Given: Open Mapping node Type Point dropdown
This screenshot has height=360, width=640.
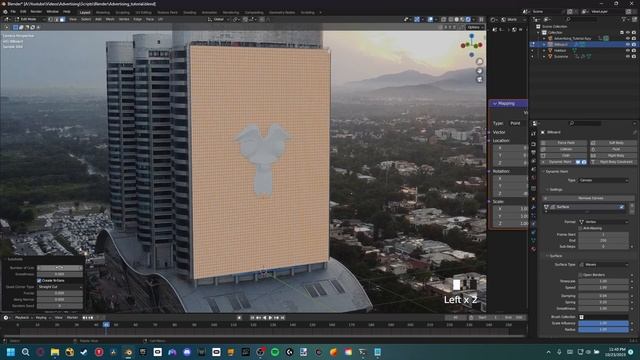Looking at the screenshot, I should [517, 123].
